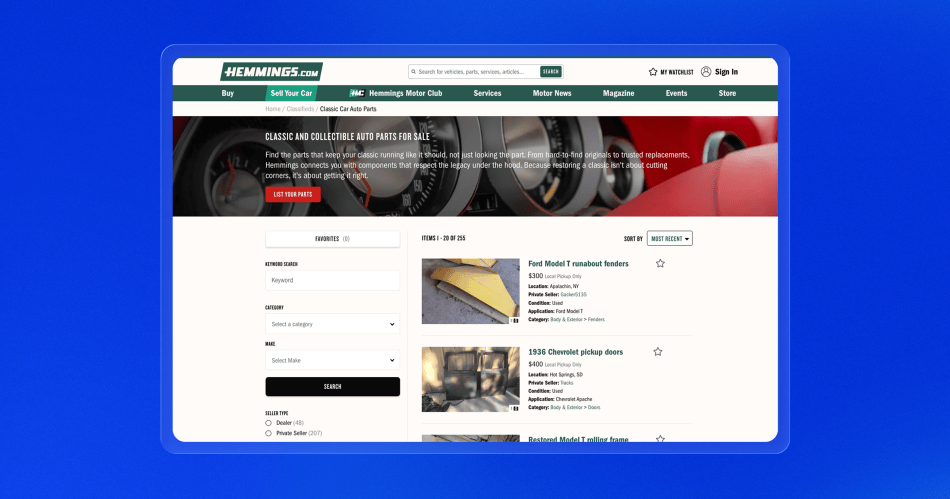Select the Private Seller radio button
950x499 pixels.
(268, 433)
